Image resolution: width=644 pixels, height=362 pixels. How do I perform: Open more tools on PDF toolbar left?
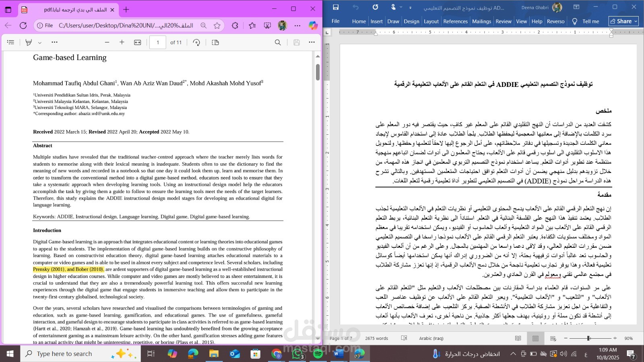coord(54,42)
